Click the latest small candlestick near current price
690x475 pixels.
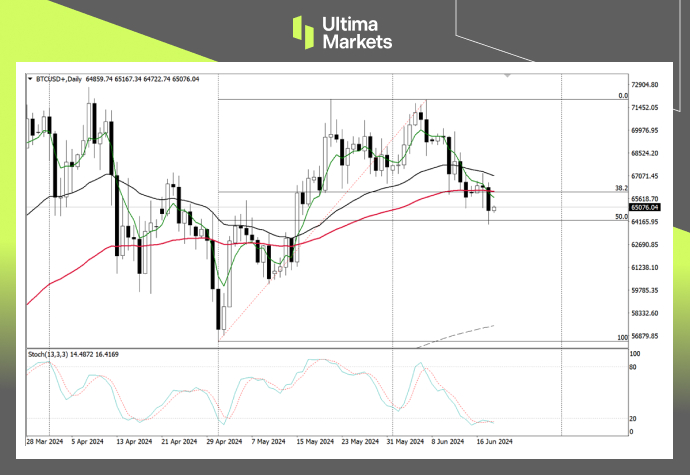(495, 208)
